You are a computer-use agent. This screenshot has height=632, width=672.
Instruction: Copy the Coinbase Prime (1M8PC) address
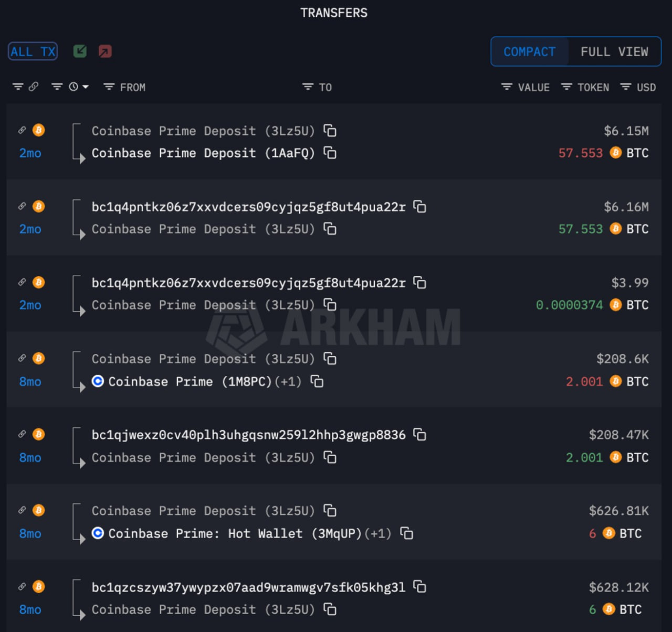coord(317,381)
